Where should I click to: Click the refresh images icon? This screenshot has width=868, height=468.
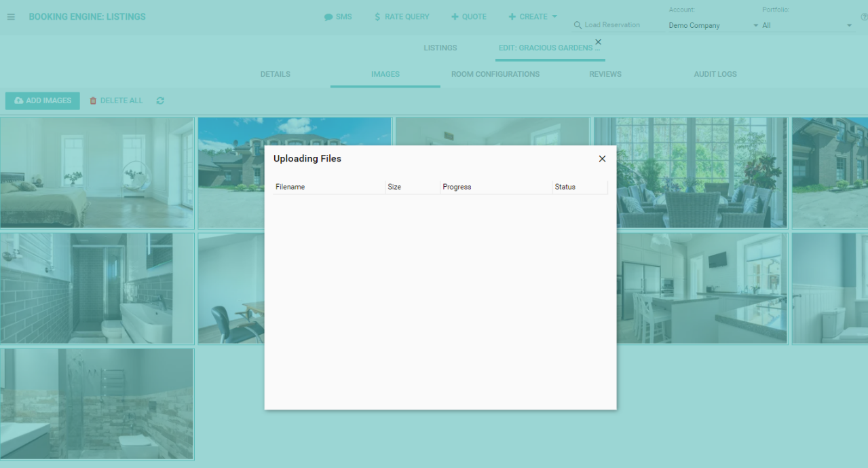[160, 101]
